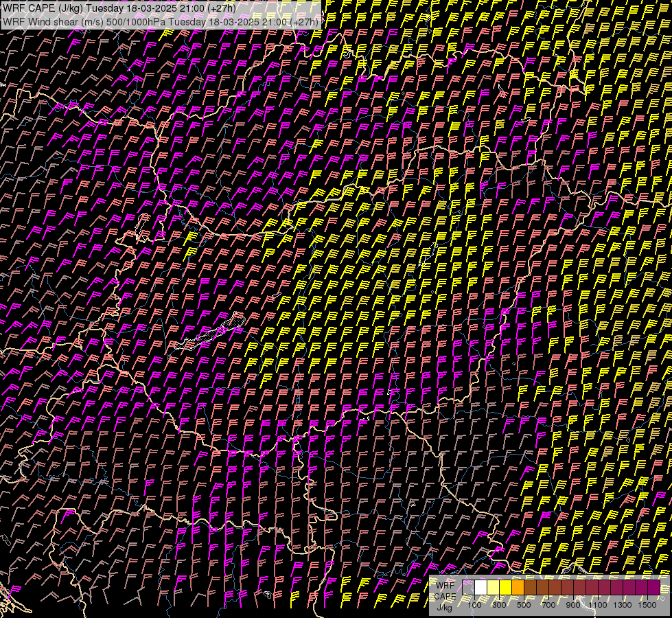Screen dimensions: 672x618
Task: Click the "1500" legend value
Action: click(x=647, y=605)
